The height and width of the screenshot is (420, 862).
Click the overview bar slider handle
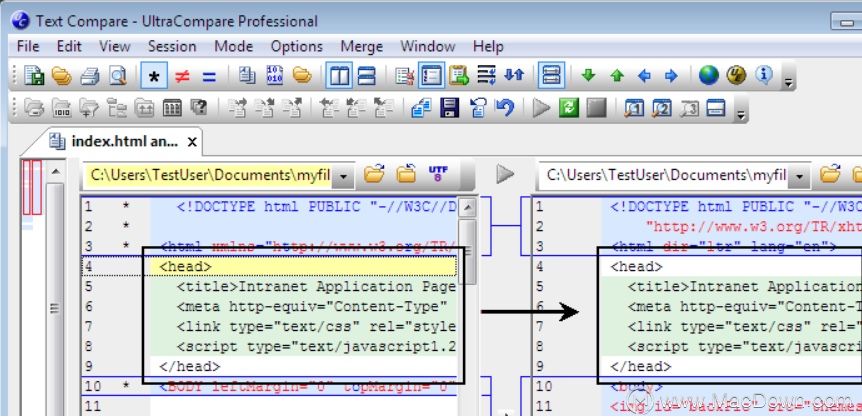point(55,300)
